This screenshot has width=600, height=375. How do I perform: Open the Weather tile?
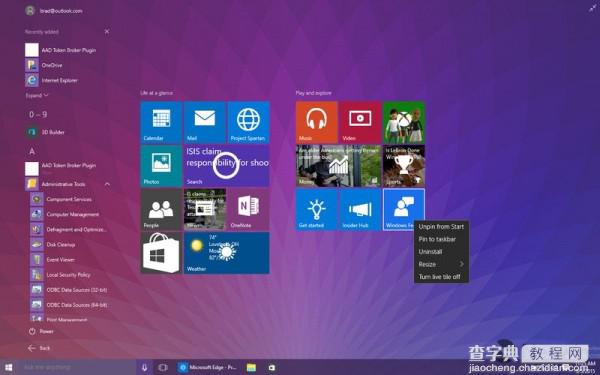coord(227,253)
